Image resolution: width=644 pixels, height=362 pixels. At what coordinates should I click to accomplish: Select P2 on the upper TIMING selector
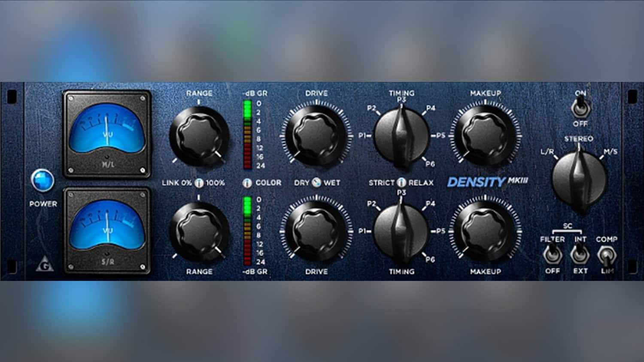click(372, 108)
